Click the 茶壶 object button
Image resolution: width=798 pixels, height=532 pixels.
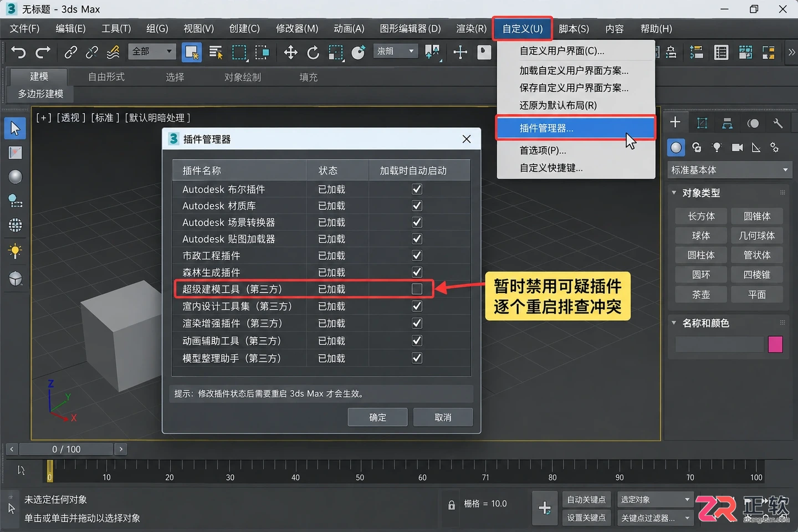pyautogui.click(x=701, y=295)
